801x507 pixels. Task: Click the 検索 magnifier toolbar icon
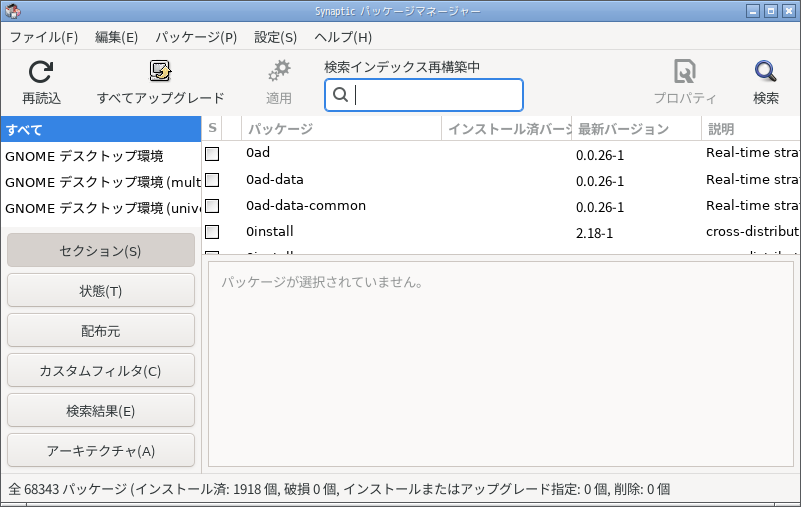pos(765,72)
